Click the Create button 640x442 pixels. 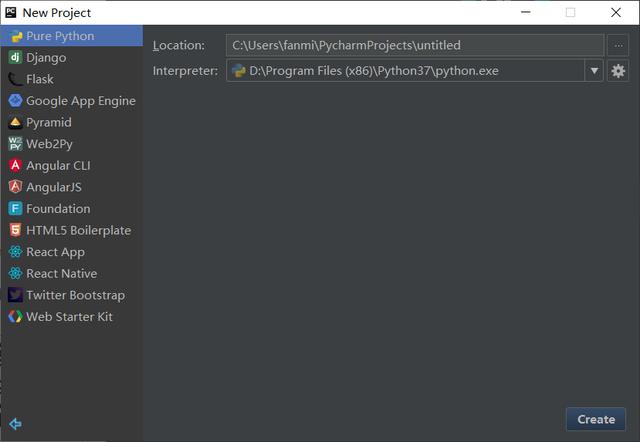pos(596,419)
